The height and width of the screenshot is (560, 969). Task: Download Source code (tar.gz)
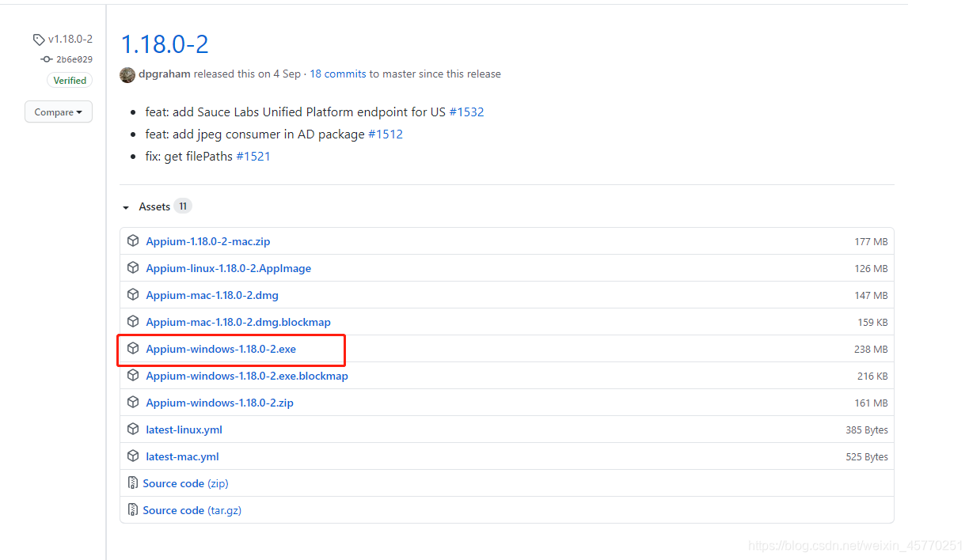pyautogui.click(x=192, y=510)
